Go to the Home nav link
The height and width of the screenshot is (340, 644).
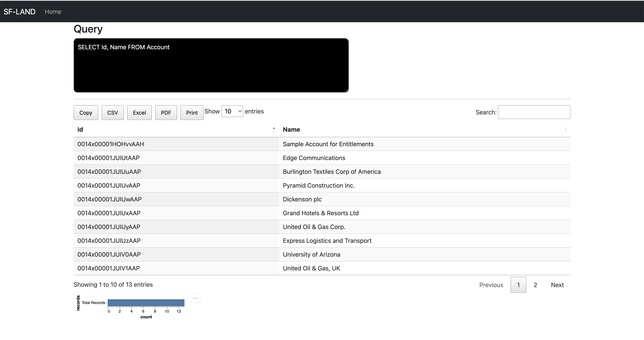pos(53,11)
